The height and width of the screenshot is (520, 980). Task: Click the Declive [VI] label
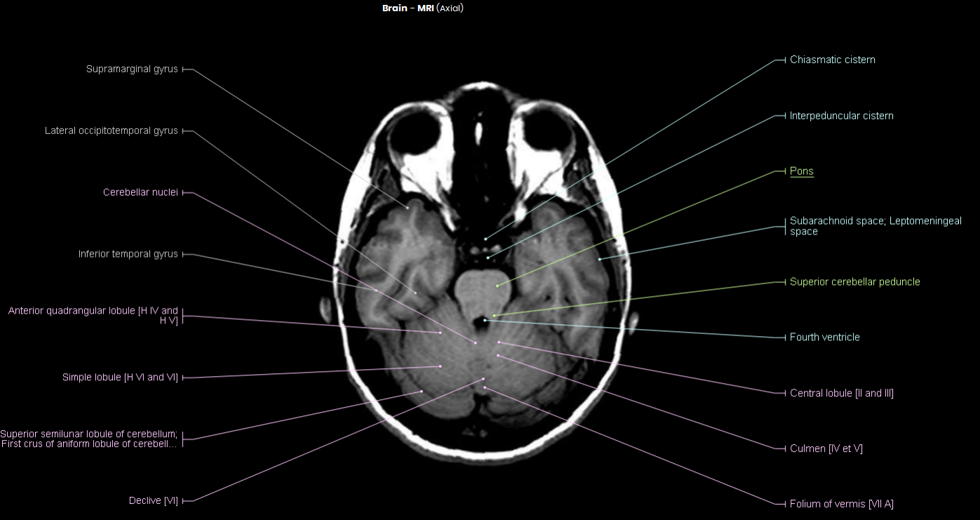tap(154, 500)
